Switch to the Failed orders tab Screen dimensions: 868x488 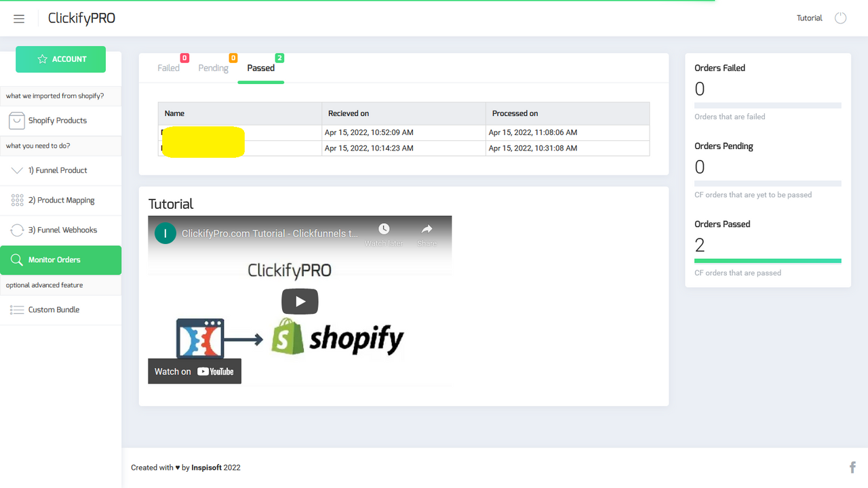click(169, 68)
